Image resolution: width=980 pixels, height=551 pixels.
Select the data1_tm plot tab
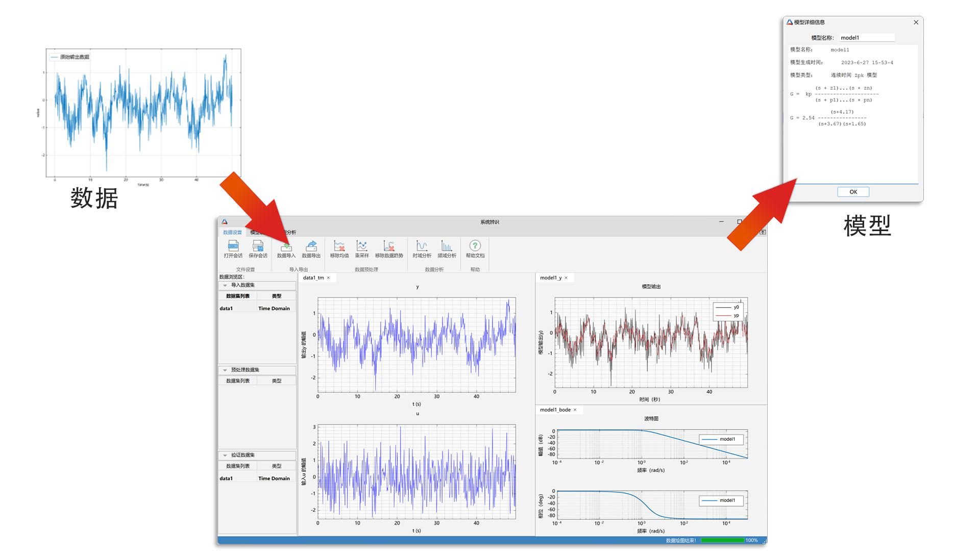[x=313, y=278]
